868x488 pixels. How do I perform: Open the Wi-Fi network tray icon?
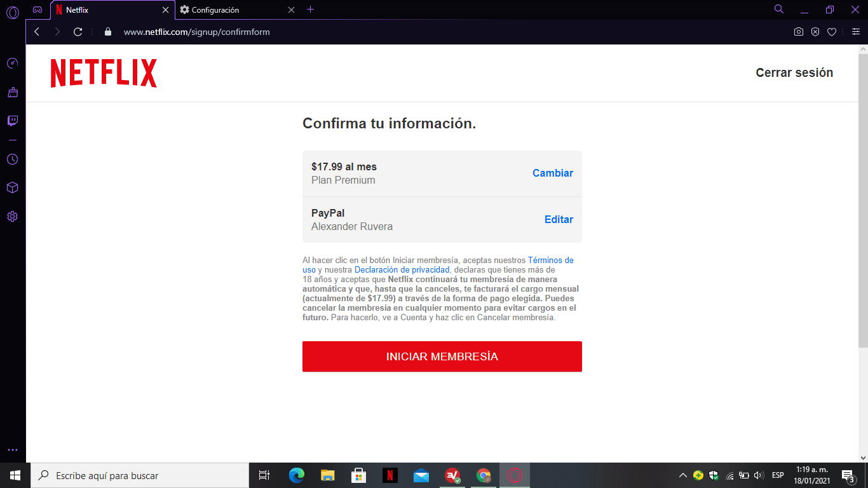pos(729,475)
